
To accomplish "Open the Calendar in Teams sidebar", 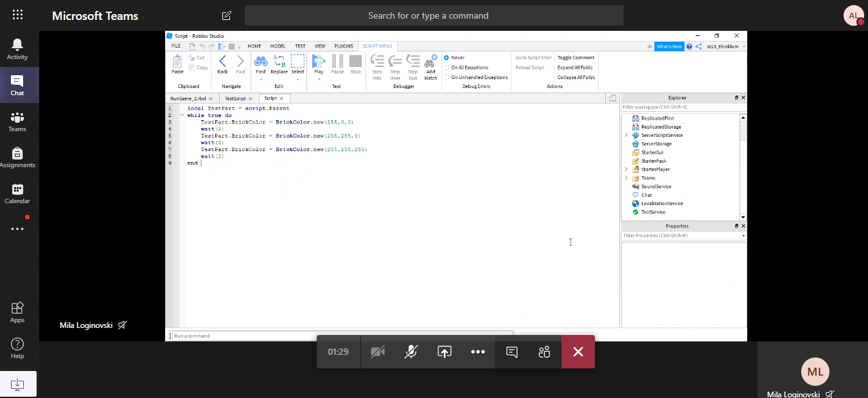I will (17, 193).
